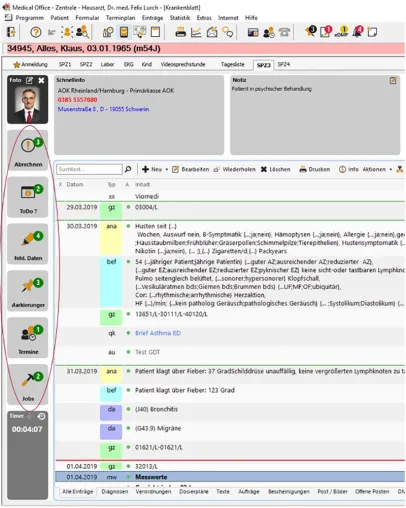
Task: Expand the Aktionen dropdown arrow
Action: (x=391, y=169)
